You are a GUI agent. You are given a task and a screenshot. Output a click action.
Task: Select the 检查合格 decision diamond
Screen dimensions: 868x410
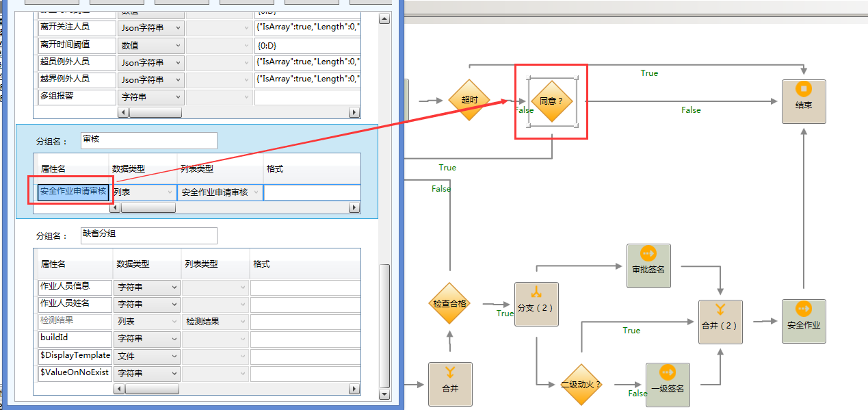point(449,304)
